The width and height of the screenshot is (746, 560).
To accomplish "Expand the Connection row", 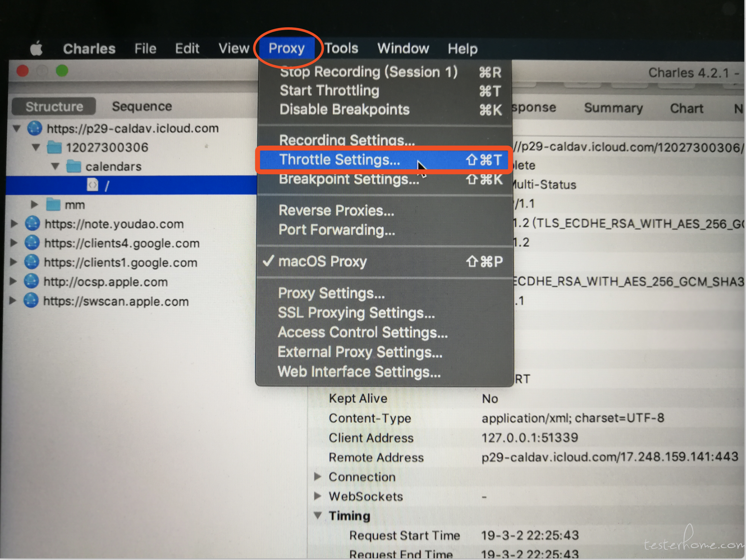I will point(318,477).
